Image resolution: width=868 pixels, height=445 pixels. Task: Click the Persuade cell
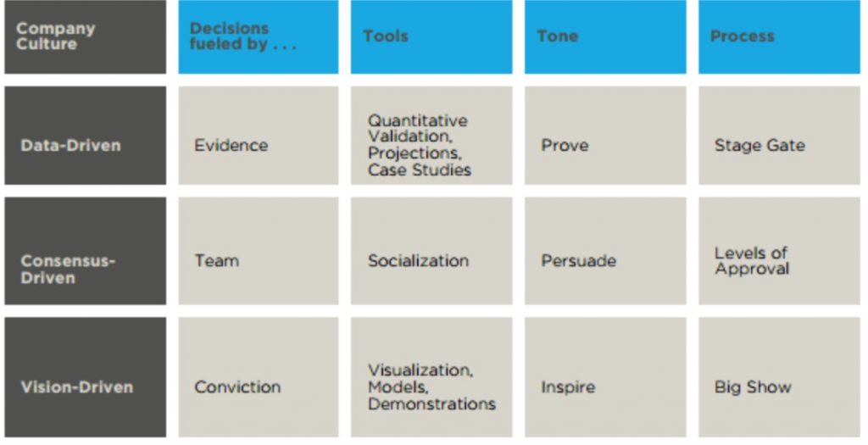(605, 251)
